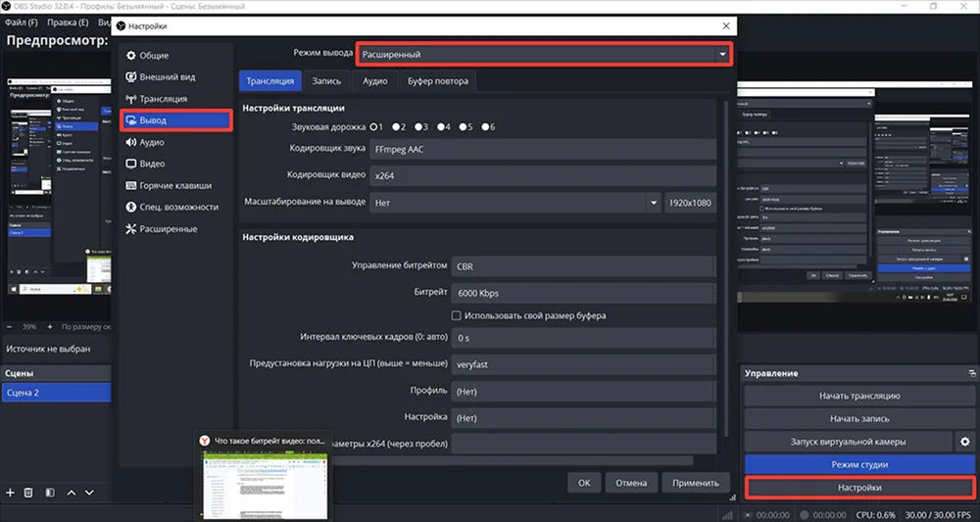The height and width of the screenshot is (522, 980).
Task: Close the Настройки dialog
Action: (x=725, y=26)
